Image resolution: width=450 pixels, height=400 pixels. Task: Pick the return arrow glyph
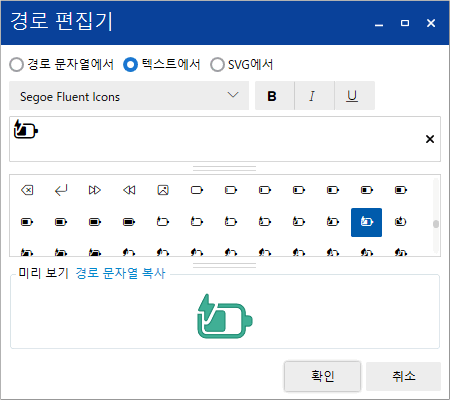61,190
